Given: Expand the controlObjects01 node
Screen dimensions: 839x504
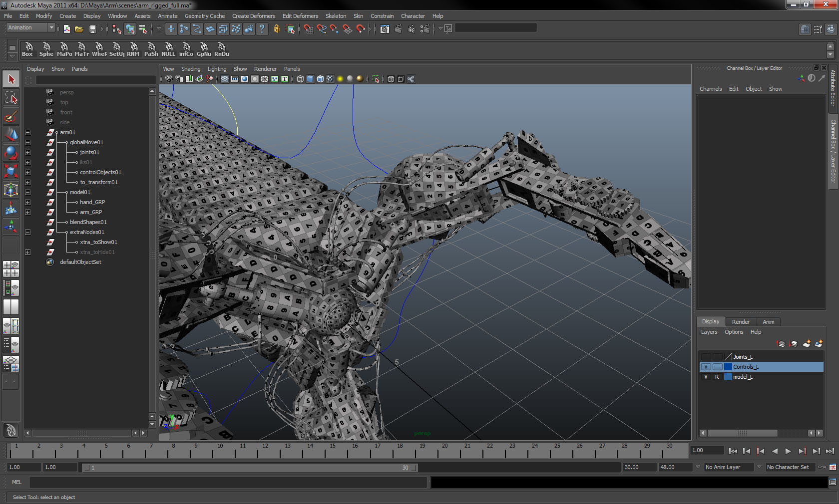Looking at the screenshot, I should click(x=28, y=172).
